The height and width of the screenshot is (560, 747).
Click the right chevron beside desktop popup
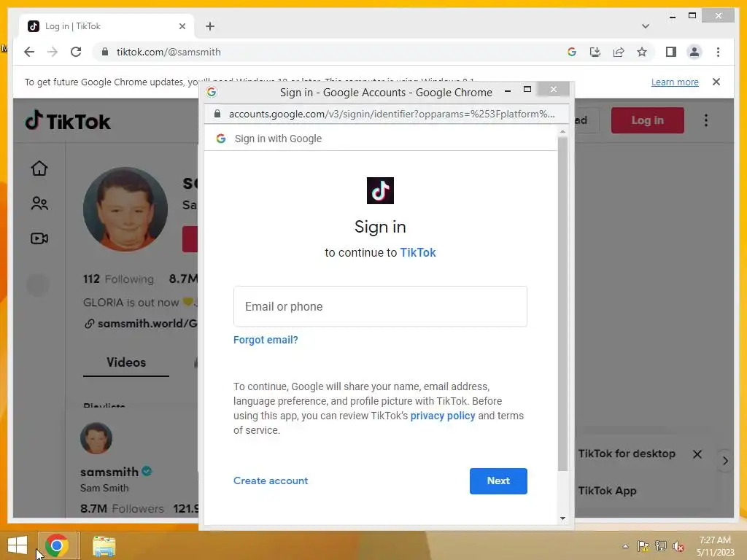pyautogui.click(x=724, y=461)
